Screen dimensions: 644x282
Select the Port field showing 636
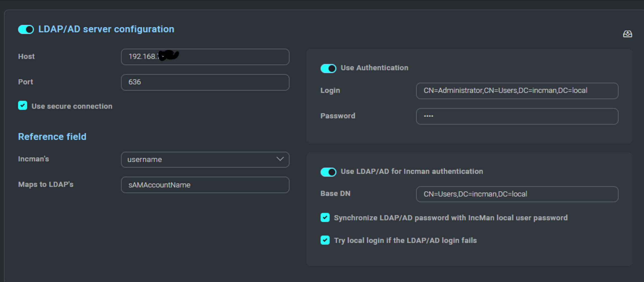[x=205, y=82]
